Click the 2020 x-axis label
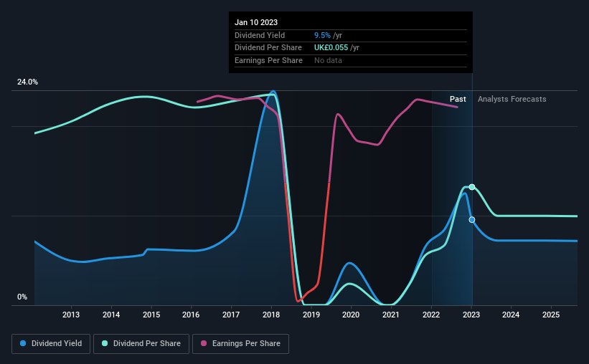 [x=351, y=315]
